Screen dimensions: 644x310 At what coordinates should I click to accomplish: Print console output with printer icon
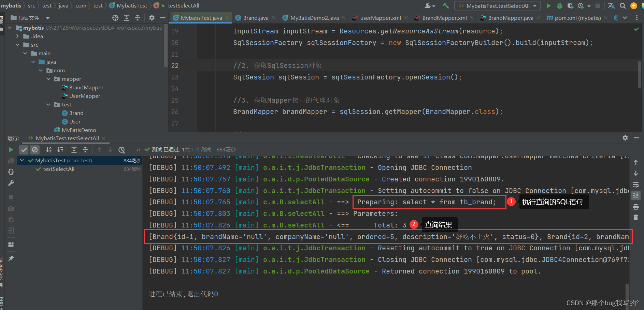(636, 207)
